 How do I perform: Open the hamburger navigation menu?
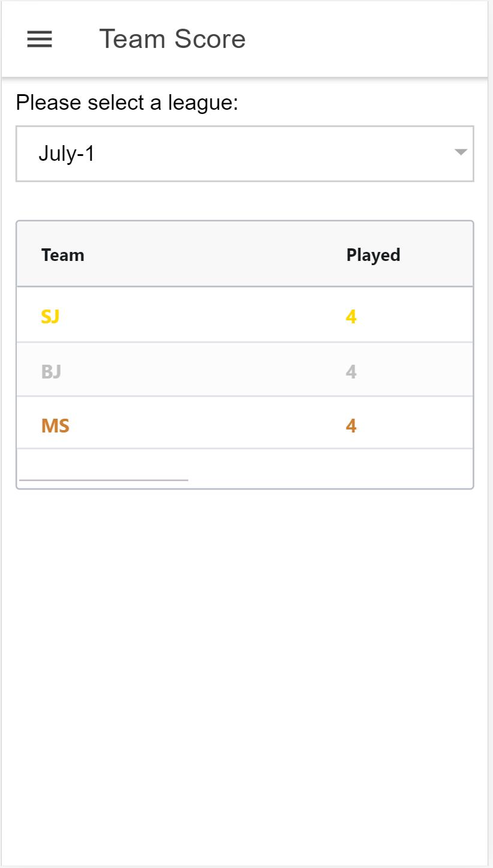(40, 40)
